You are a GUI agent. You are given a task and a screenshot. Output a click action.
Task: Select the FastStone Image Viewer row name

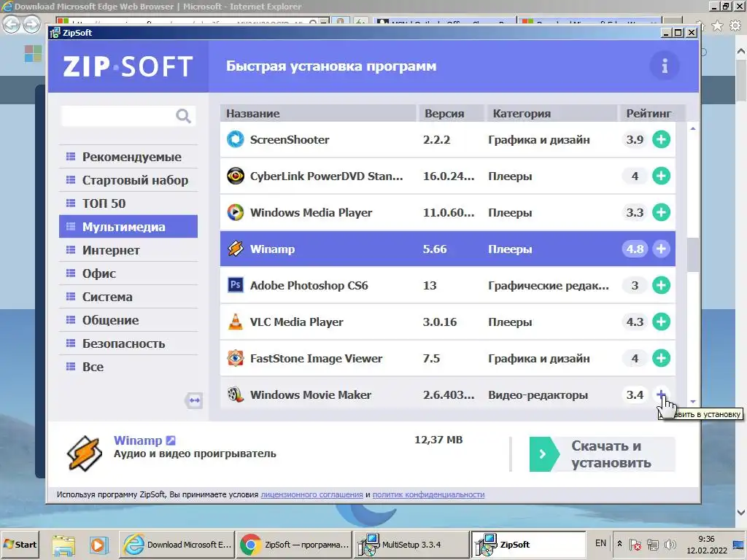(x=316, y=358)
